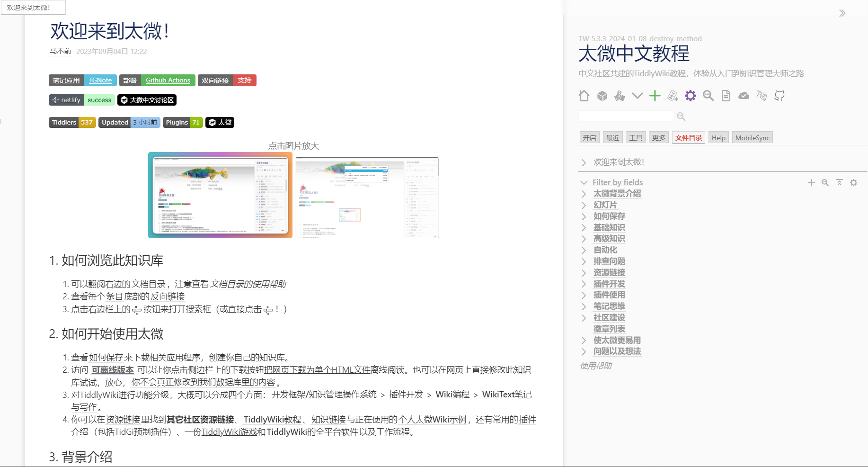The image size is (868, 467).
Task: Click the dice random tiddler icon
Action: (602, 96)
